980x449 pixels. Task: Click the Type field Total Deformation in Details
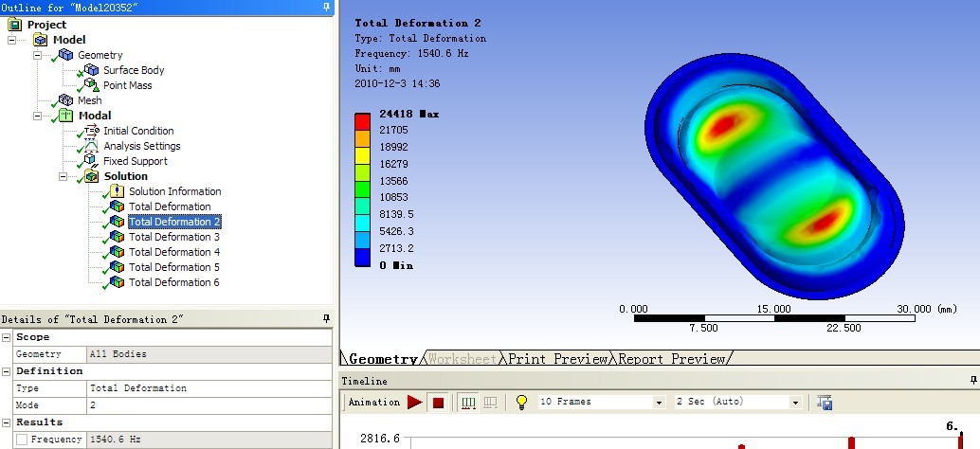pyautogui.click(x=209, y=388)
